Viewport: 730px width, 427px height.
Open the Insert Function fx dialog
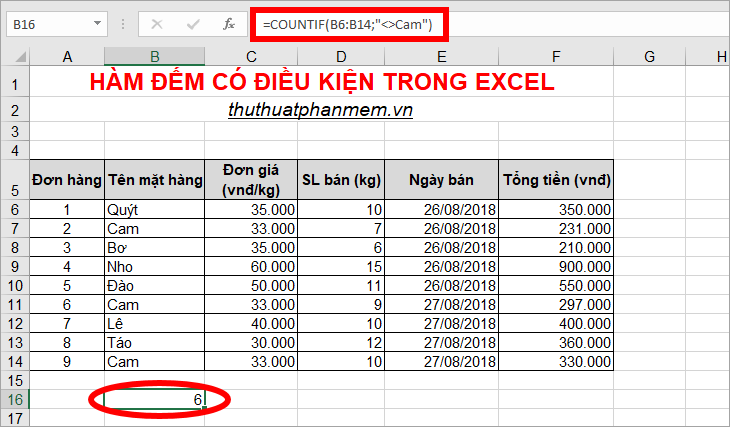point(229,24)
